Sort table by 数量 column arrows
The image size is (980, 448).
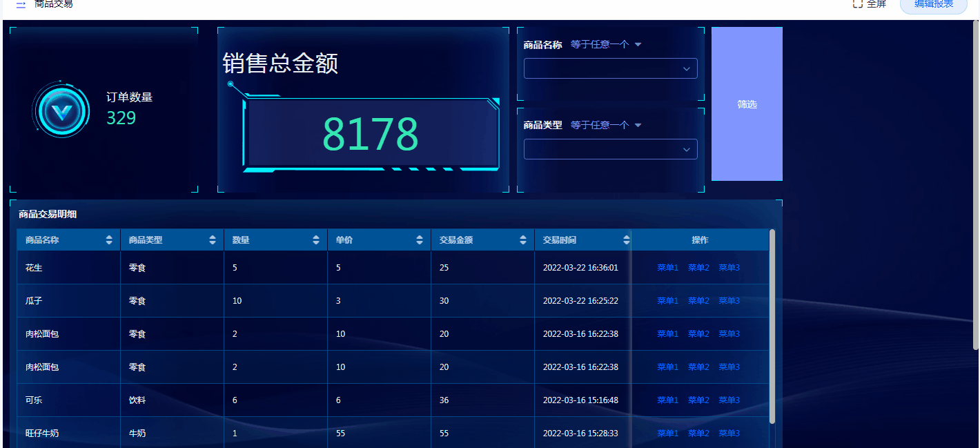[316, 240]
